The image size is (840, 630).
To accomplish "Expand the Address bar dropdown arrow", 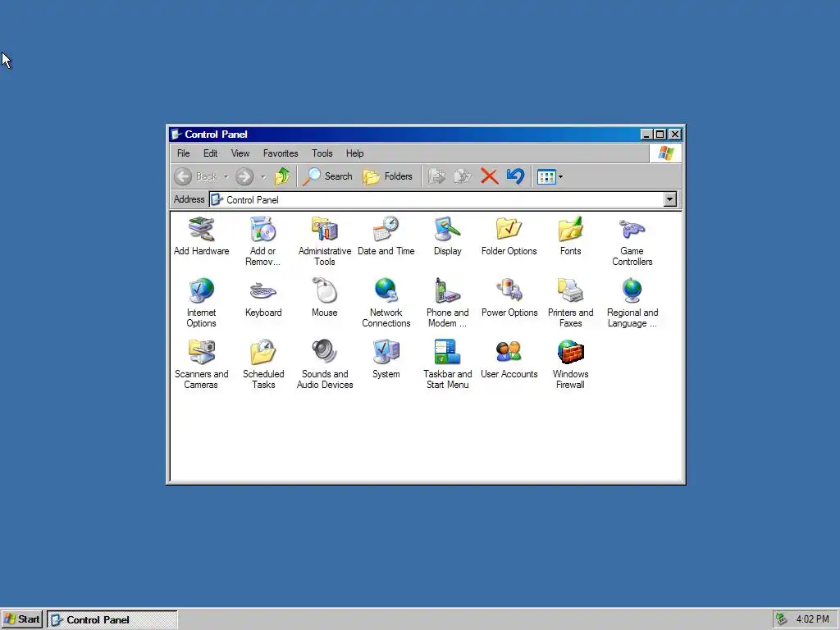I will tap(669, 200).
